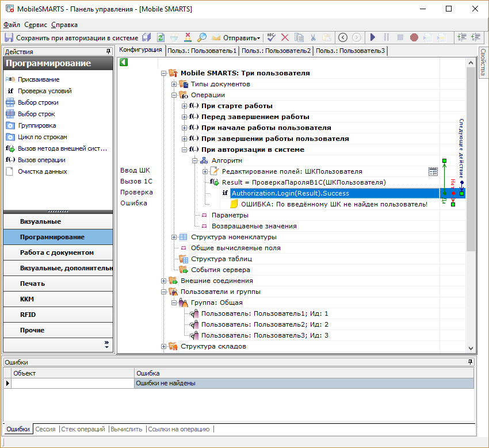
Task: Click the tree's scroll-down arrow
Action: point(471,349)
